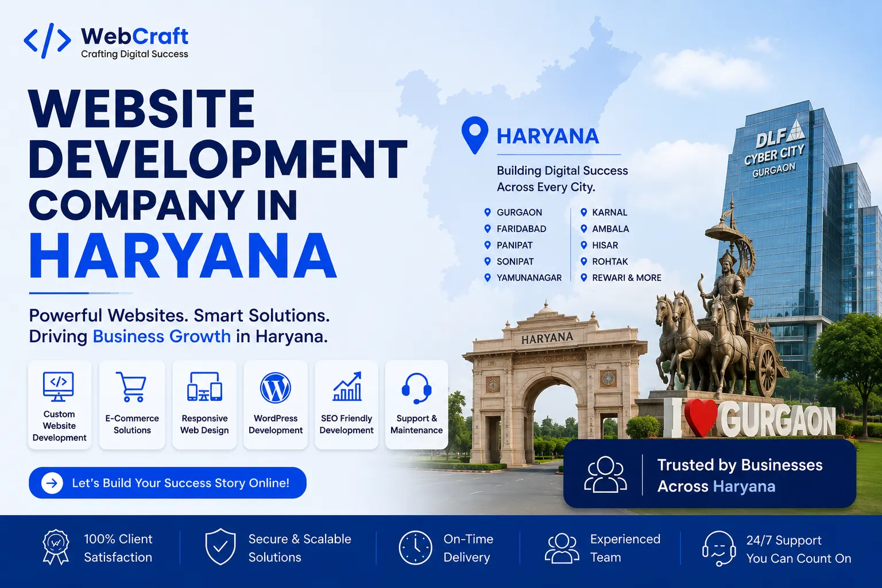Click the FARIDABAD city label

click(521, 229)
